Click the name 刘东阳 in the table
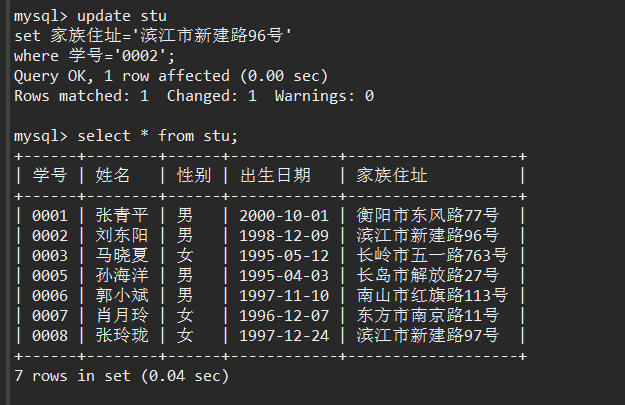625x405 pixels. click(x=121, y=235)
